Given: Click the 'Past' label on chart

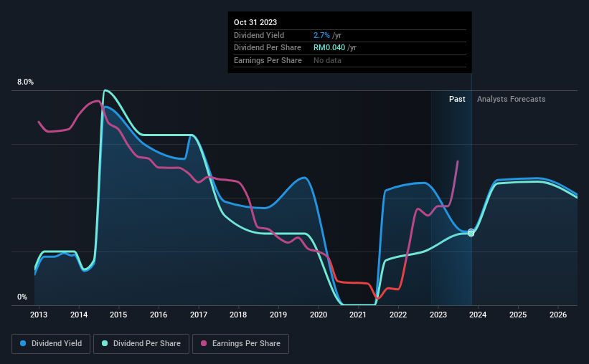Looking at the screenshot, I should 457,99.
